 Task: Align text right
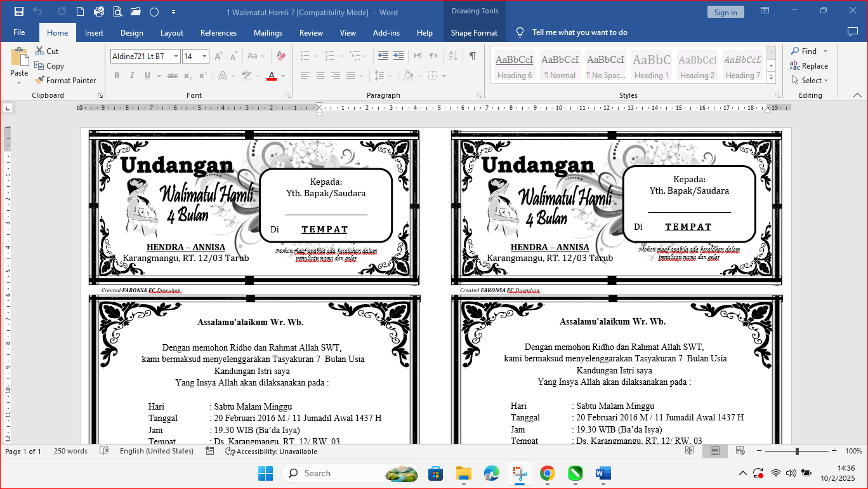336,76
